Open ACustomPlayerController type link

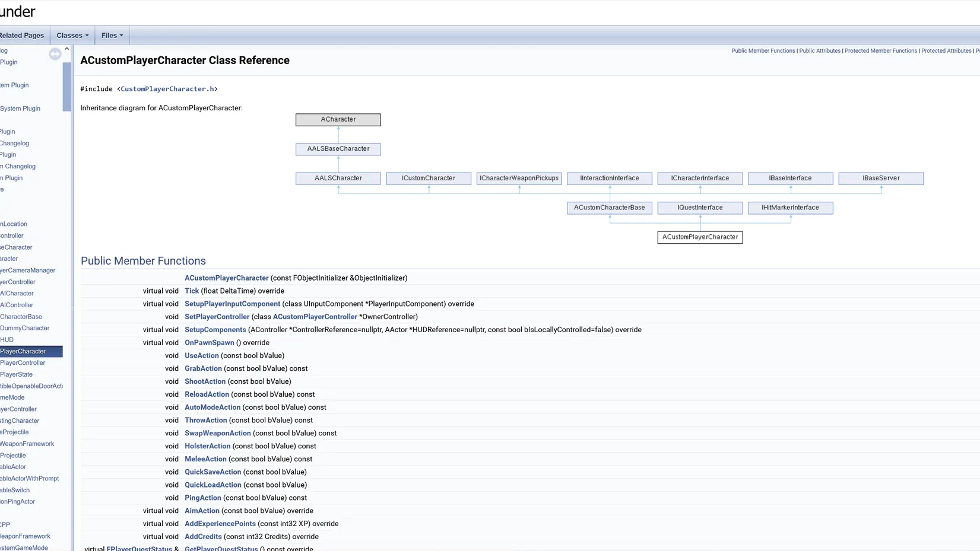(315, 317)
